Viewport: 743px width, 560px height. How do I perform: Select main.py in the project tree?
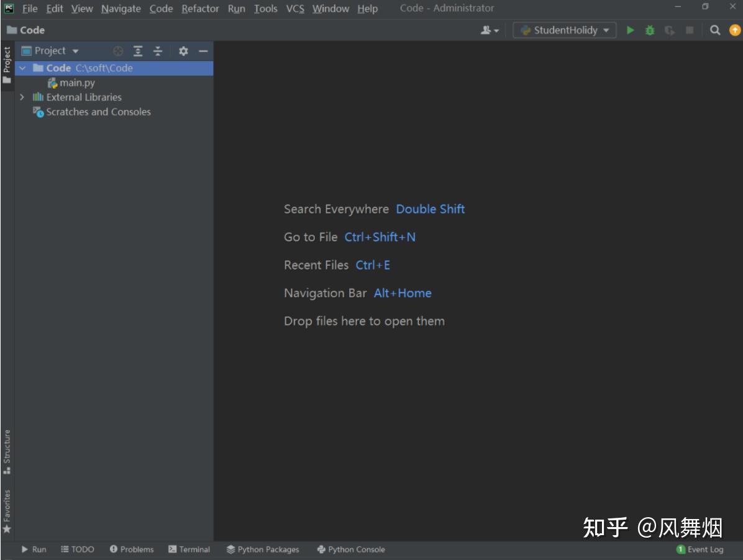click(x=77, y=83)
